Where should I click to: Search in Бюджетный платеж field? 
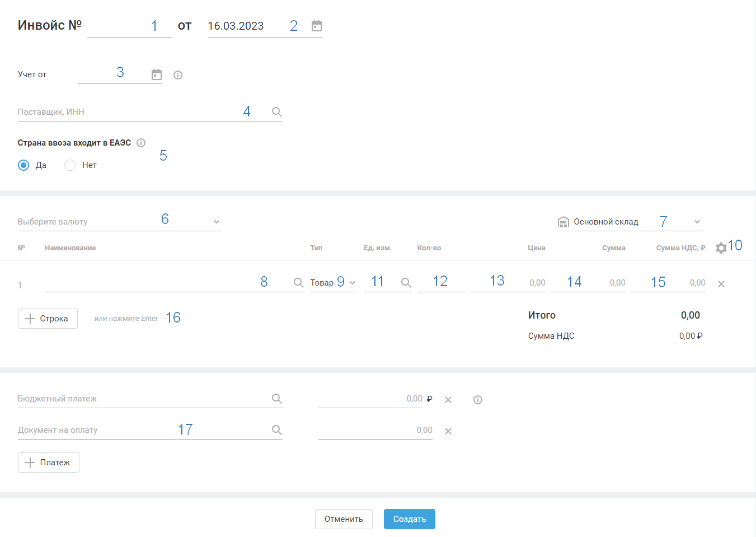[x=276, y=399]
